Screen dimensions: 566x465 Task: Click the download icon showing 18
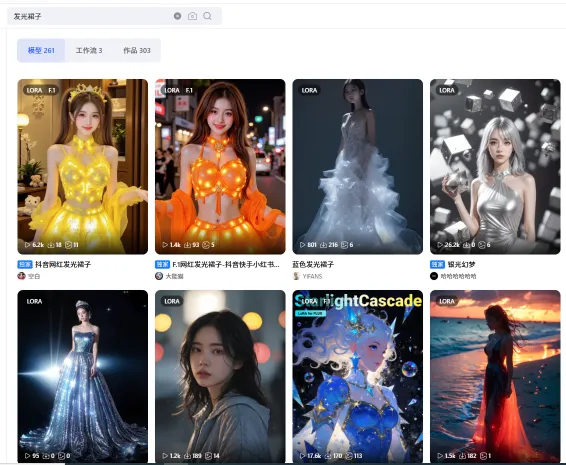pyautogui.click(x=51, y=245)
